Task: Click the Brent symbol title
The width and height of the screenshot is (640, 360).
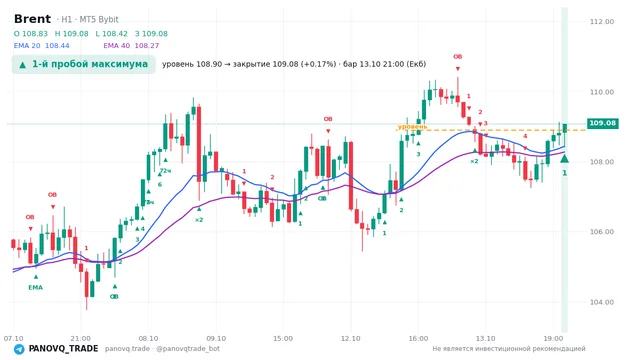Action: pyautogui.click(x=32, y=19)
